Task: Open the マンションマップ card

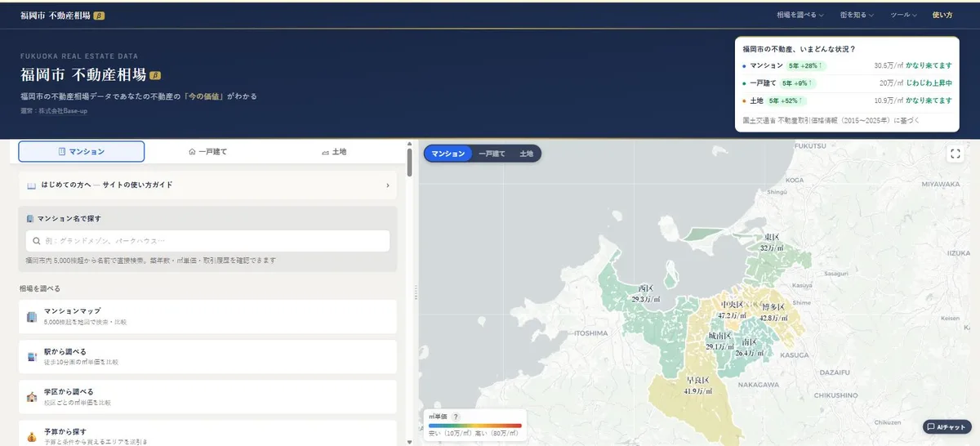Action: pyautogui.click(x=207, y=316)
